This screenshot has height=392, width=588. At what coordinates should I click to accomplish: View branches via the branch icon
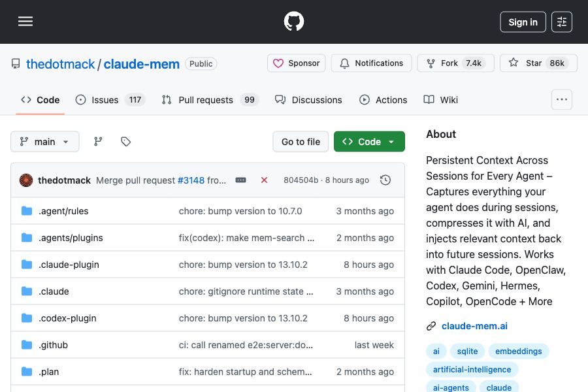point(98,141)
